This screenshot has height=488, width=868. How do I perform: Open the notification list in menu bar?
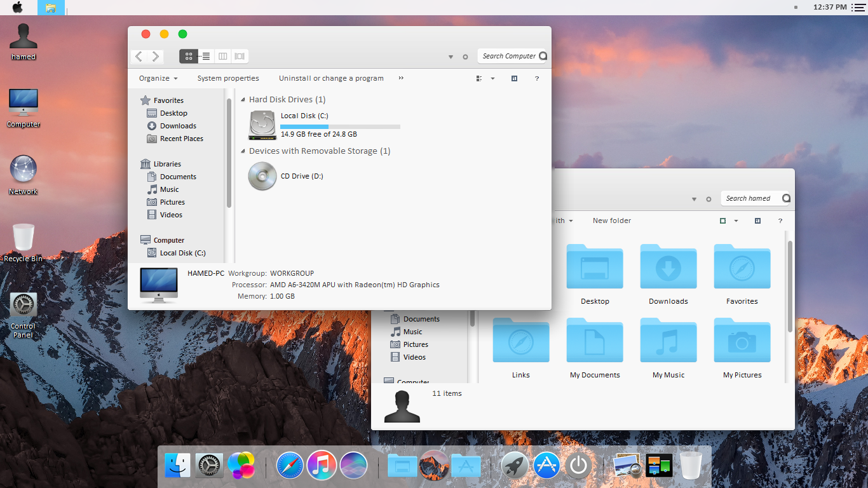[858, 7]
